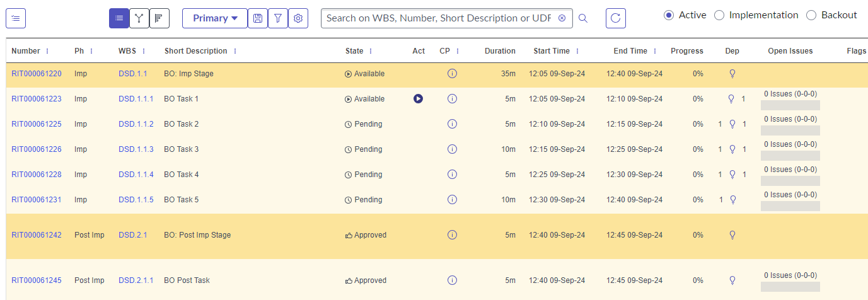Open the settings gear icon

pos(298,18)
